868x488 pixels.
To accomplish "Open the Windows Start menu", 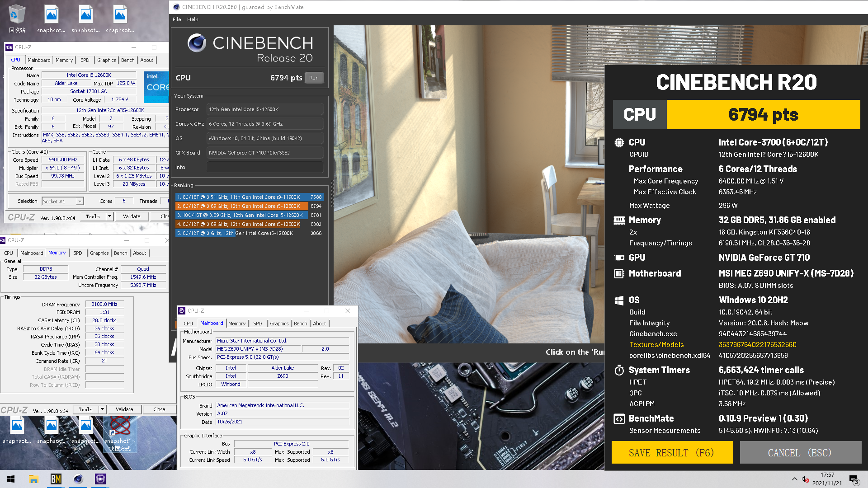I will click(x=11, y=479).
